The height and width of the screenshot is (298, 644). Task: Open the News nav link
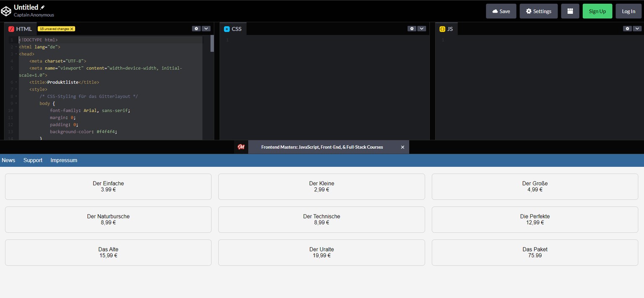coord(8,160)
